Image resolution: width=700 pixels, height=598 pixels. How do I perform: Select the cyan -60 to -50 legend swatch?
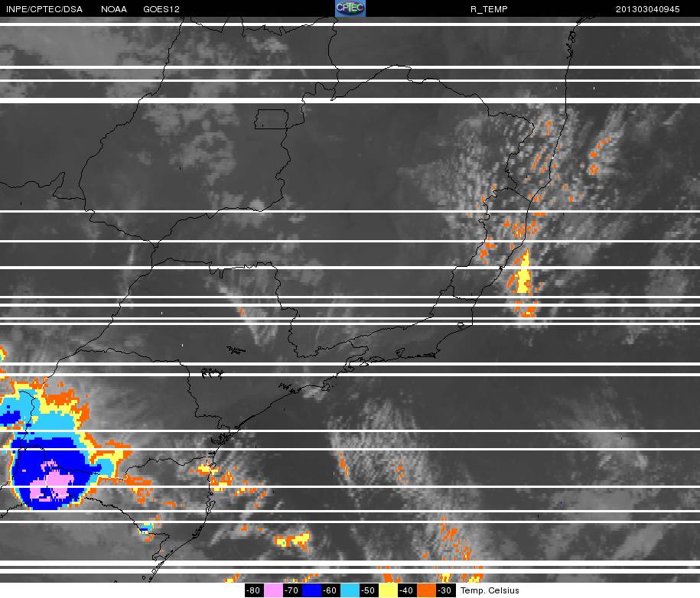pyautogui.click(x=350, y=590)
